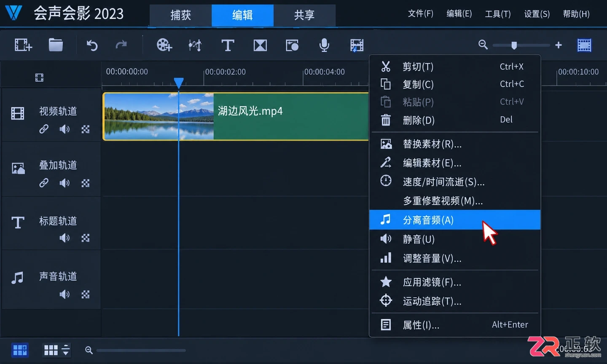Switch to the 共享 tab
The height and width of the screenshot is (364, 607).
[304, 15]
